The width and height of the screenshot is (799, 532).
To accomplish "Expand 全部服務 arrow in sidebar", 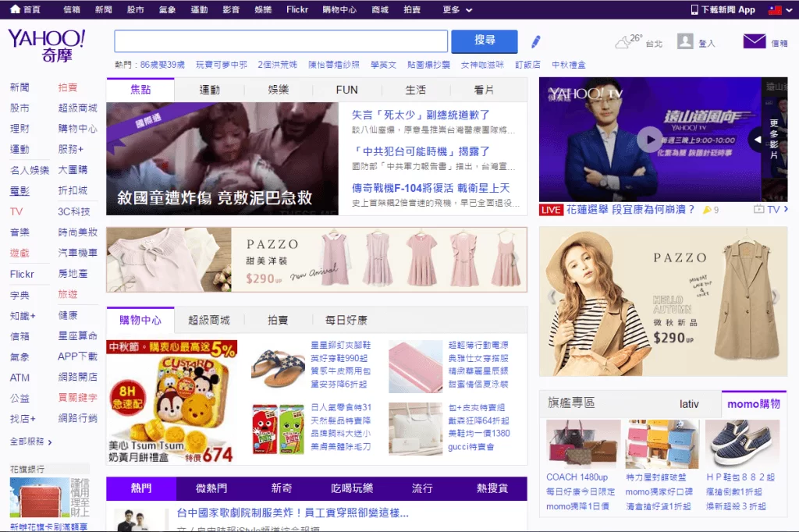I will (x=49, y=442).
